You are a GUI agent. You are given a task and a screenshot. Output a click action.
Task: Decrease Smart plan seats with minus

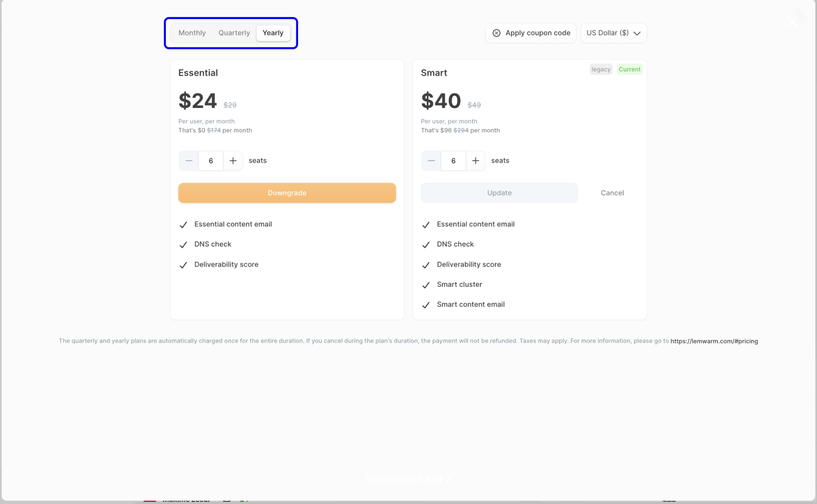[431, 161]
